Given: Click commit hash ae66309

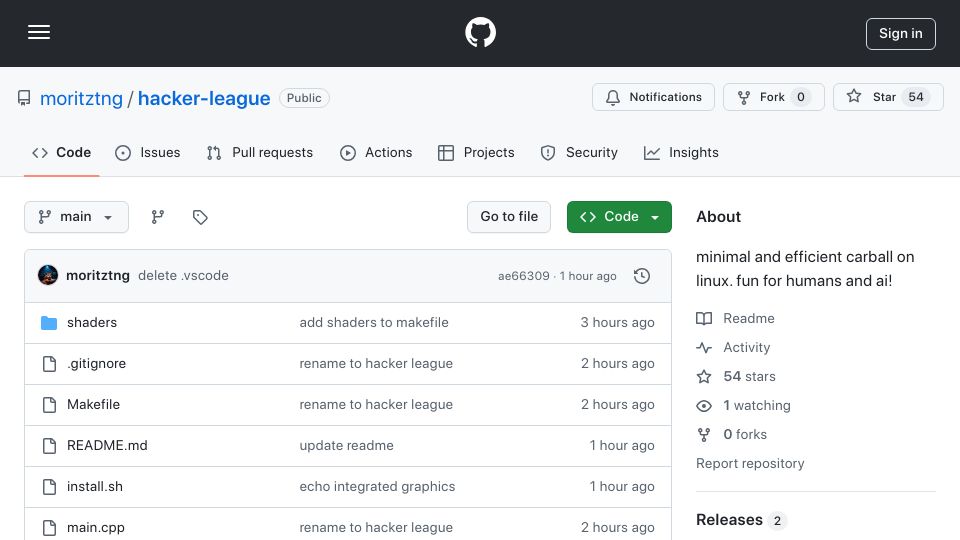Looking at the screenshot, I should pos(523,276).
